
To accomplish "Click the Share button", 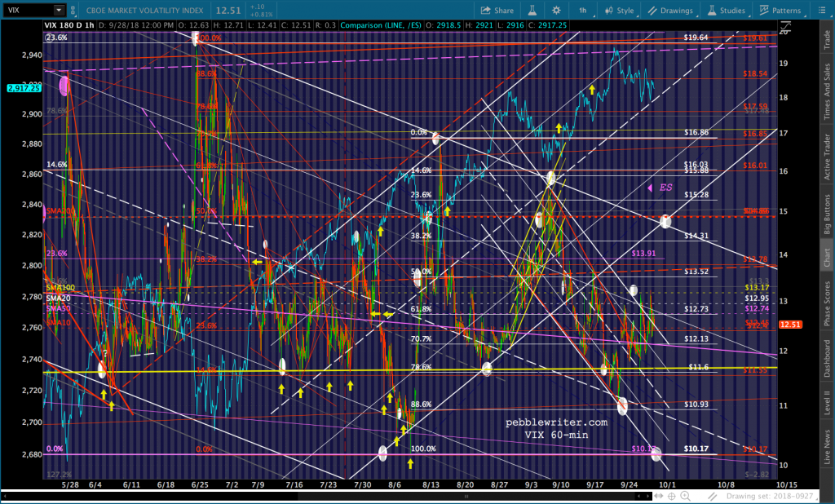I will 497,10.
